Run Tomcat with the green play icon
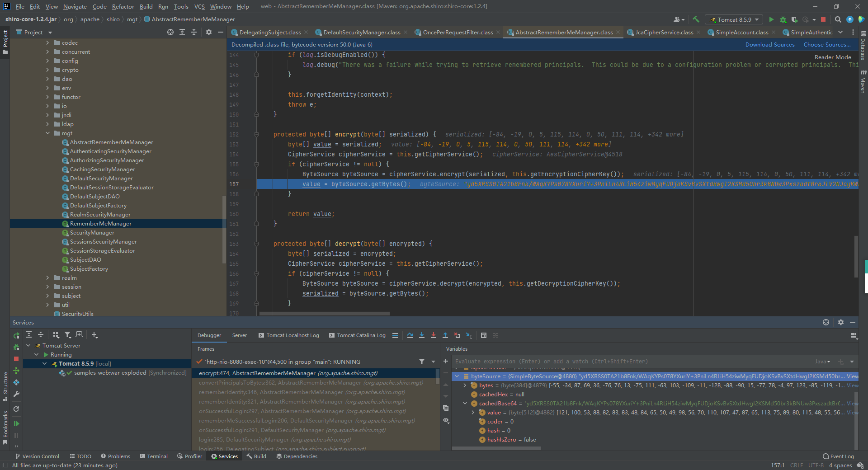The height and width of the screenshot is (470, 868). click(771, 19)
